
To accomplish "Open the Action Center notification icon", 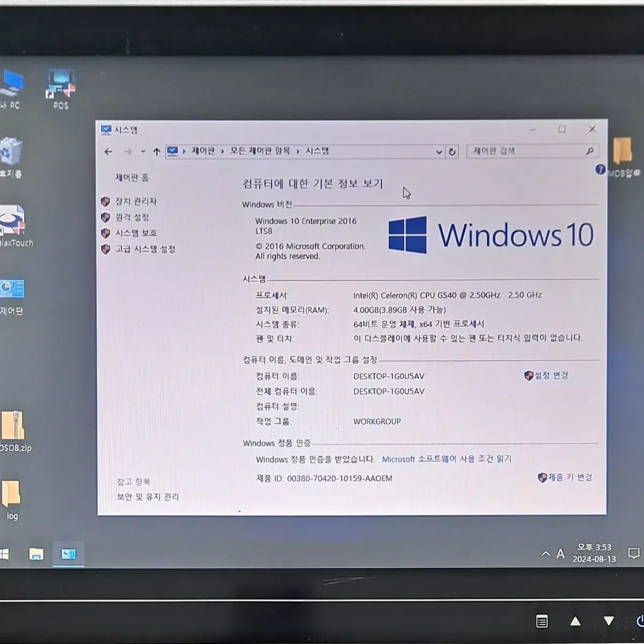I will 634,553.
